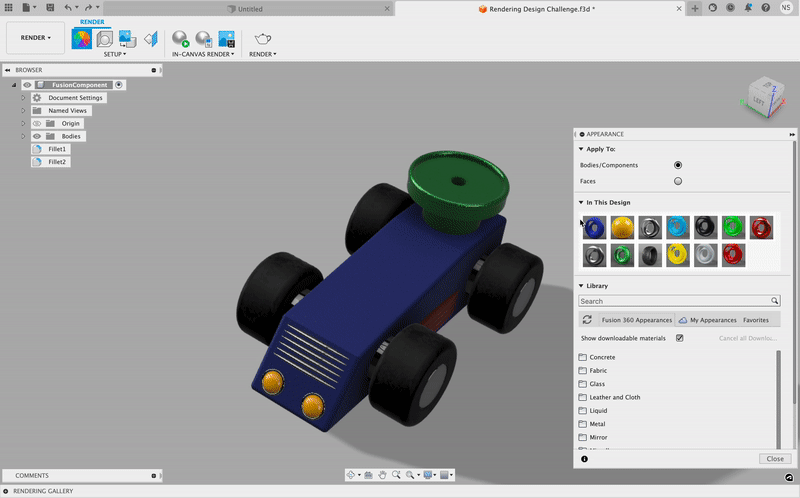The image size is (800, 498).
Task: Toggle visibility of FusionComponent
Action: click(x=27, y=85)
